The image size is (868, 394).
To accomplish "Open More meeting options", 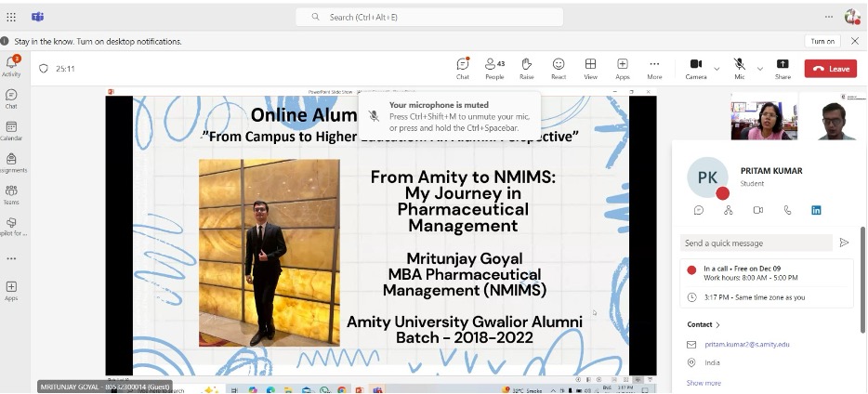I will pos(654,69).
